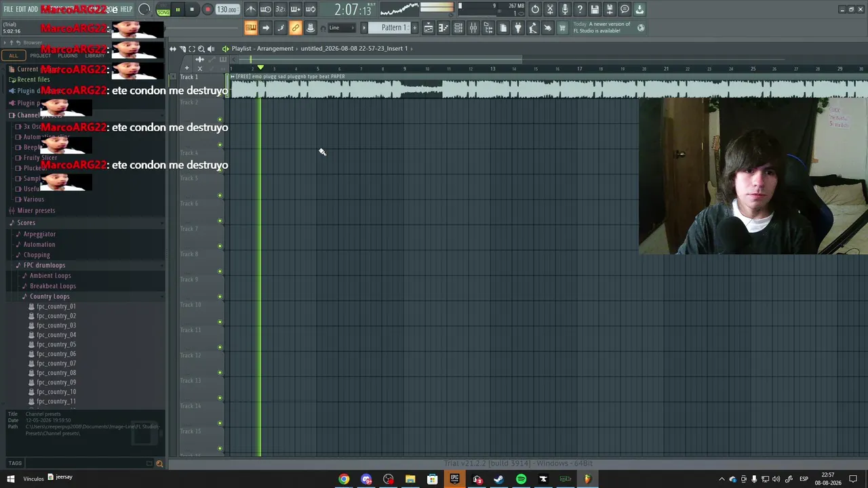868x488 pixels.
Task: Click the metronome button
Action: pyautogui.click(x=251, y=9)
